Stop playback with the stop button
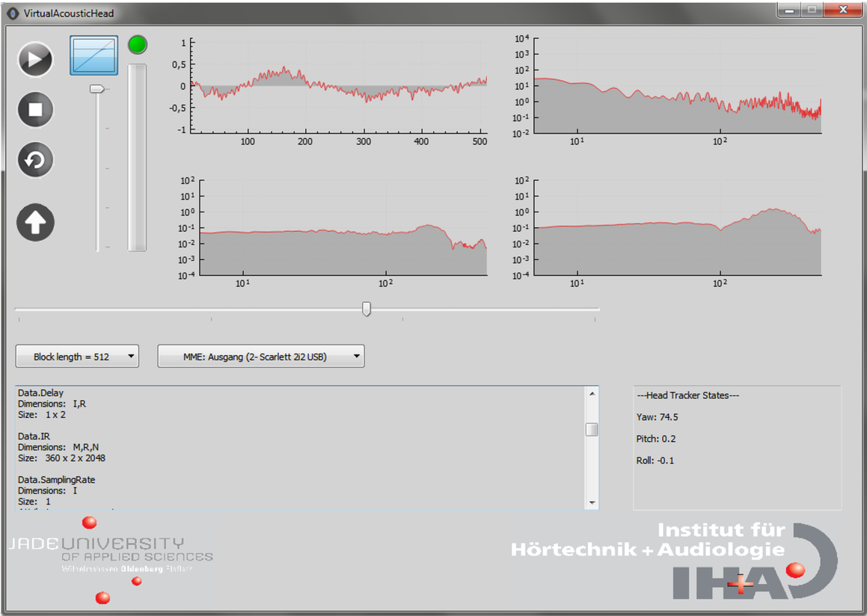Viewport: 867px width, 616px height. pyautogui.click(x=35, y=109)
